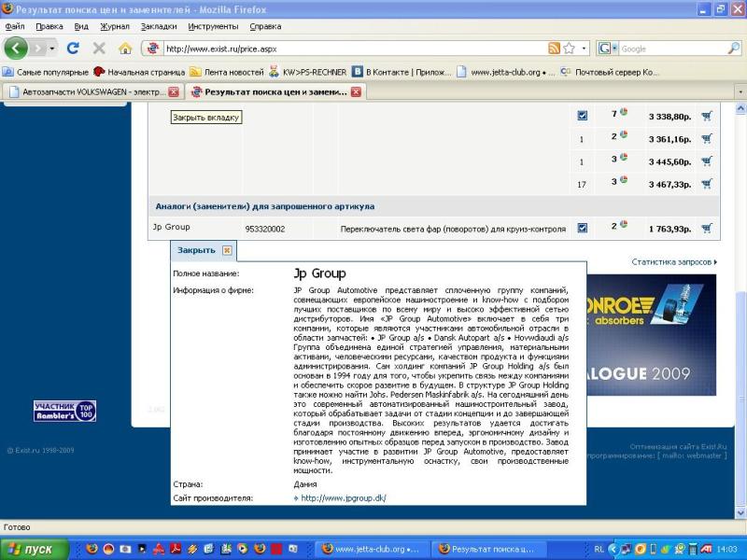Click the Stop loading X icon
Viewport: 747px width, 560px height.
coord(99,49)
